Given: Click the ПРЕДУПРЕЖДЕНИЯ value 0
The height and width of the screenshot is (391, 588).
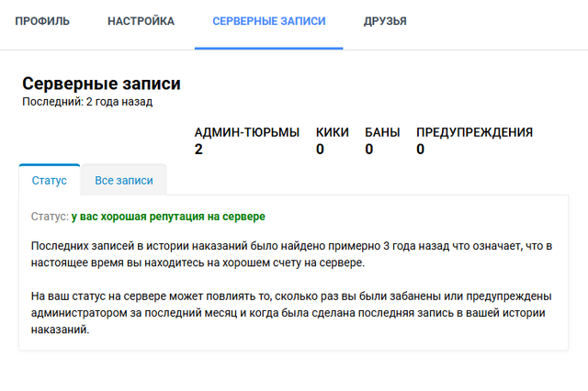Looking at the screenshot, I should (421, 149).
